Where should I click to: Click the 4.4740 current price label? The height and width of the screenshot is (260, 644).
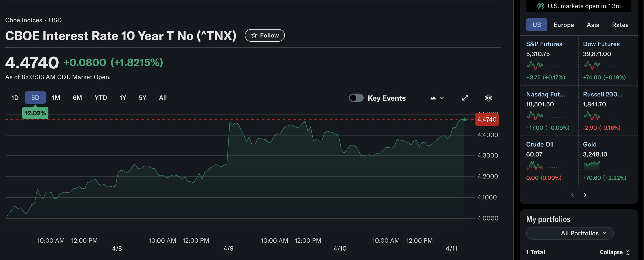[487, 120]
